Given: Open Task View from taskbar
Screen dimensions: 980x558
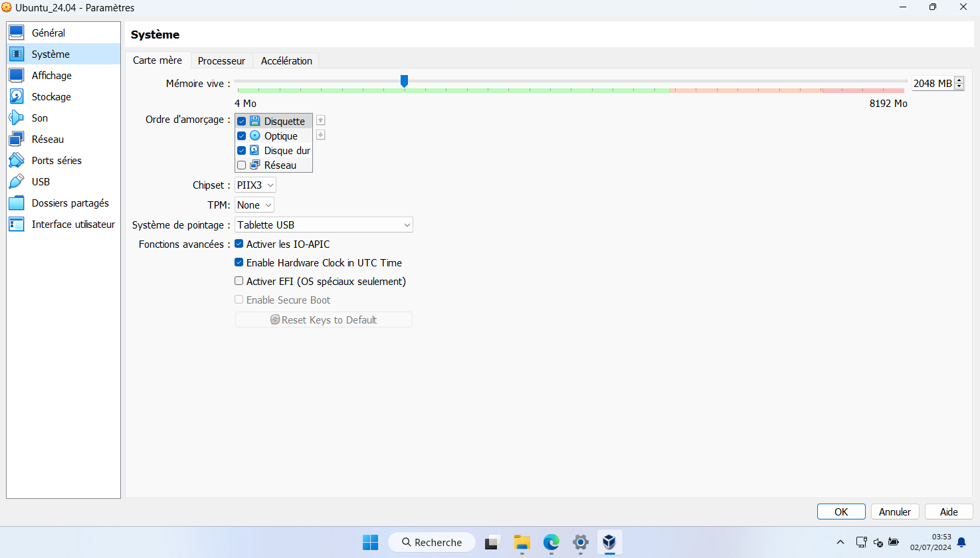Looking at the screenshot, I should 492,542.
